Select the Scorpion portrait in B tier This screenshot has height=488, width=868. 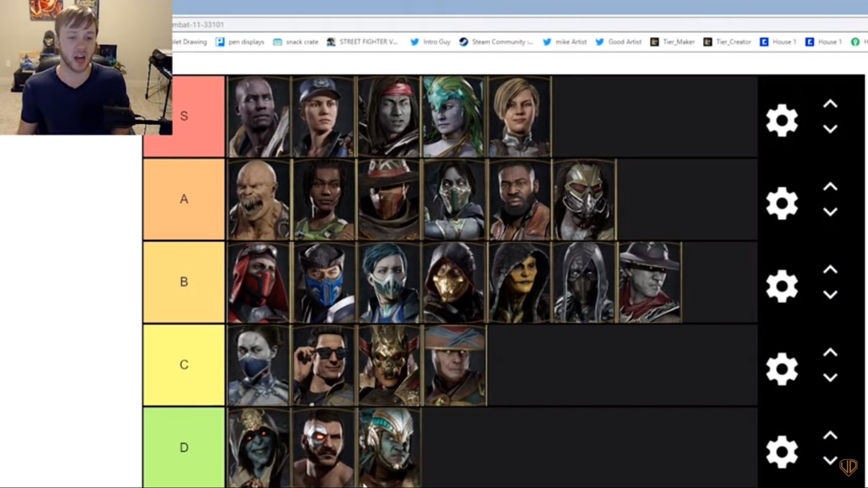453,282
